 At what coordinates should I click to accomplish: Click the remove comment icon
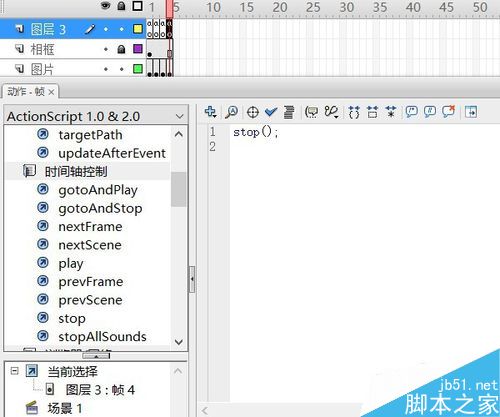[x=449, y=112]
